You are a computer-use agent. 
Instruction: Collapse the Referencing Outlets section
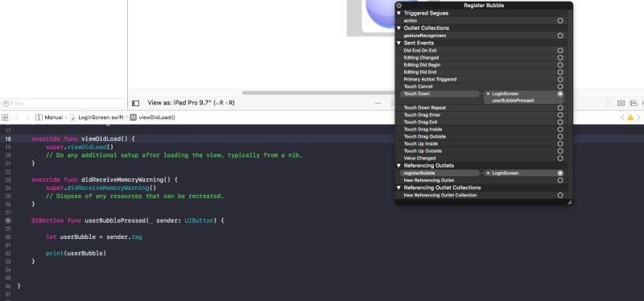pyautogui.click(x=398, y=166)
